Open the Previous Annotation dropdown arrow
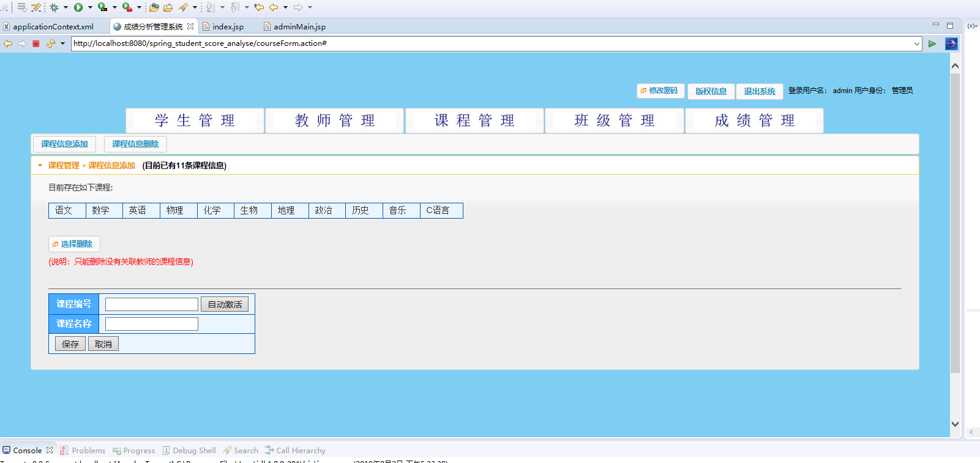 click(x=247, y=7)
